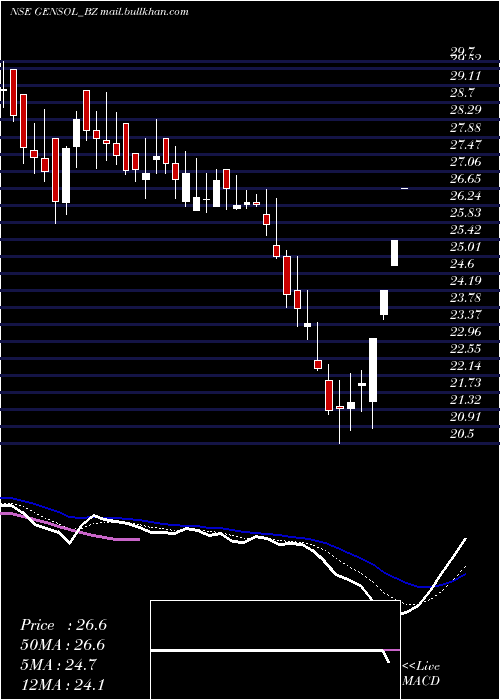
Task: Click the 12MA : 24.1 readout
Action: click(x=62, y=684)
